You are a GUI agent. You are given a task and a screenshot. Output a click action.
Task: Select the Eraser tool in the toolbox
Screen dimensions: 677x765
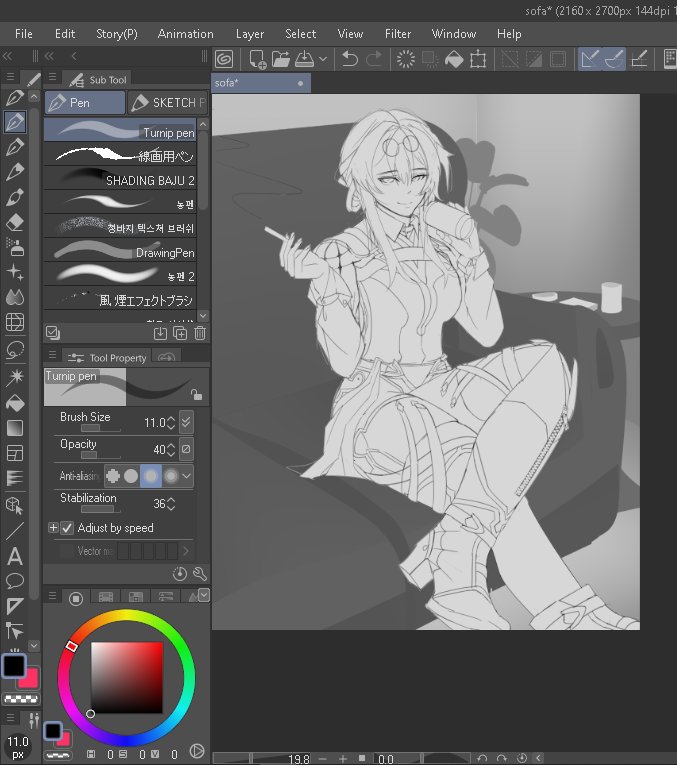pyautogui.click(x=15, y=222)
